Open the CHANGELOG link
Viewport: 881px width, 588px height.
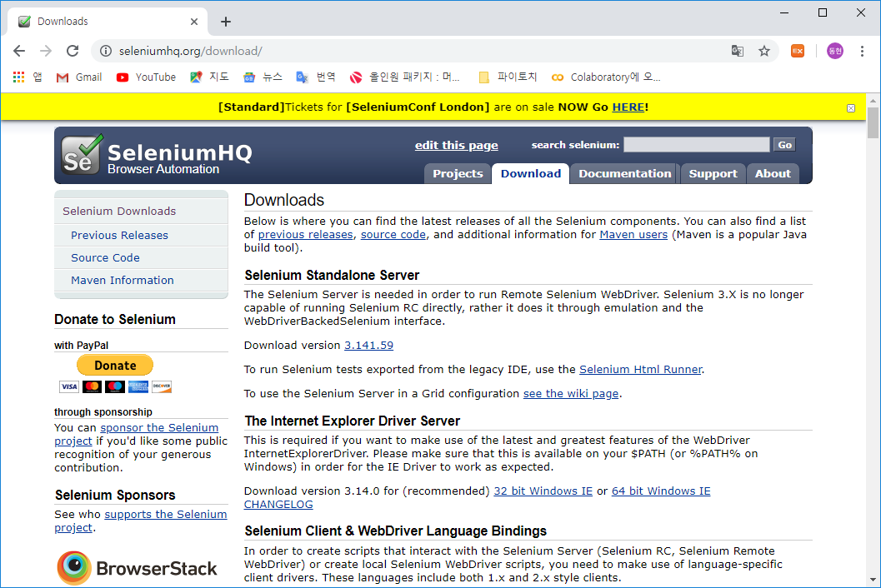point(278,505)
